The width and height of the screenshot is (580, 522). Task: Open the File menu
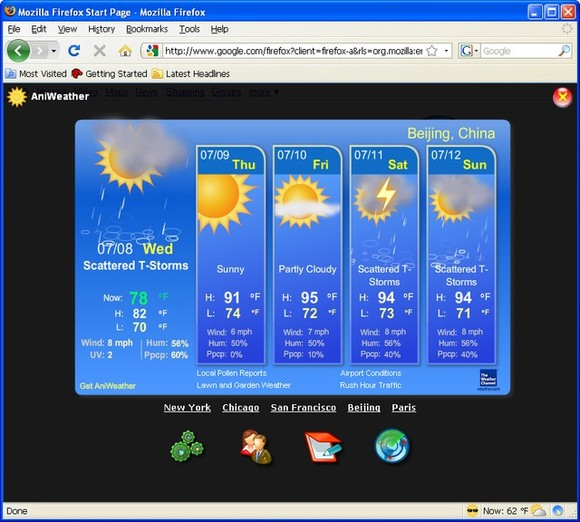pos(14,29)
